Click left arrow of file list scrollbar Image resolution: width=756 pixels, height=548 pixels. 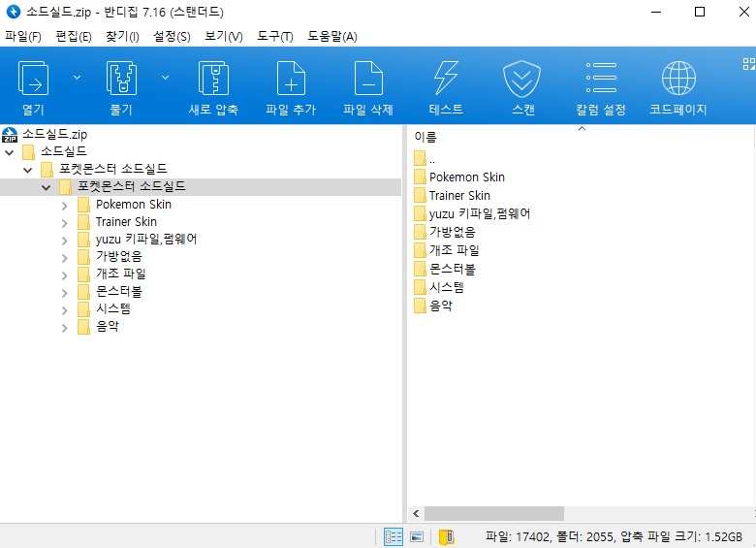coord(416,514)
